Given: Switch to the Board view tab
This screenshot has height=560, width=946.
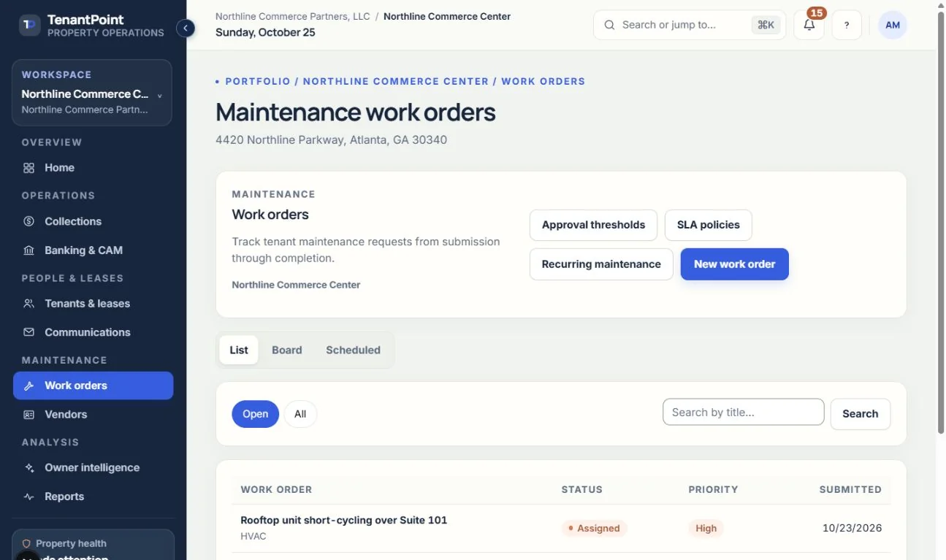Looking at the screenshot, I should pos(287,350).
